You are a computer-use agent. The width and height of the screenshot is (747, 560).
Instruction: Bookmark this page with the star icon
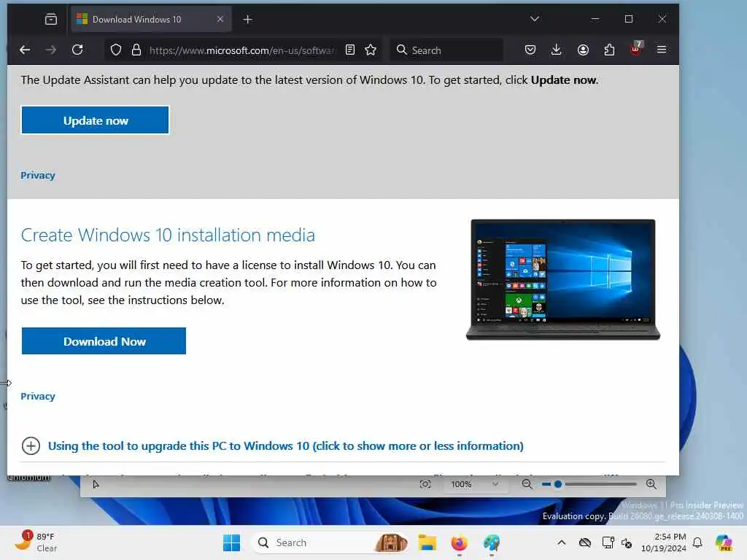pos(371,50)
